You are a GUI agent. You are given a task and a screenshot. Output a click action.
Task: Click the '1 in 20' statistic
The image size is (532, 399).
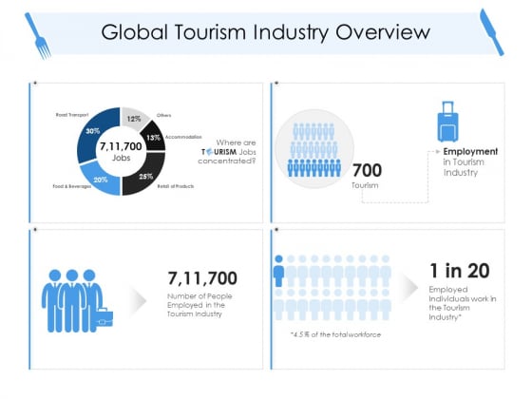coord(460,271)
